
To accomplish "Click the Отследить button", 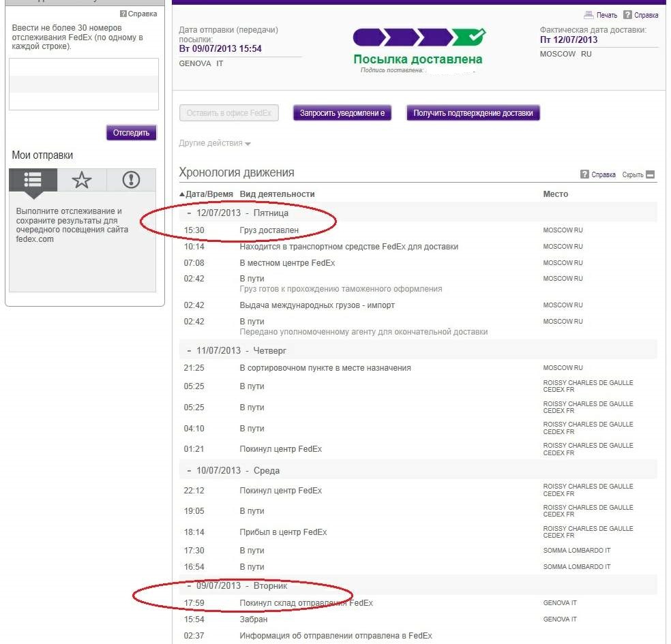I will (132, 133).
